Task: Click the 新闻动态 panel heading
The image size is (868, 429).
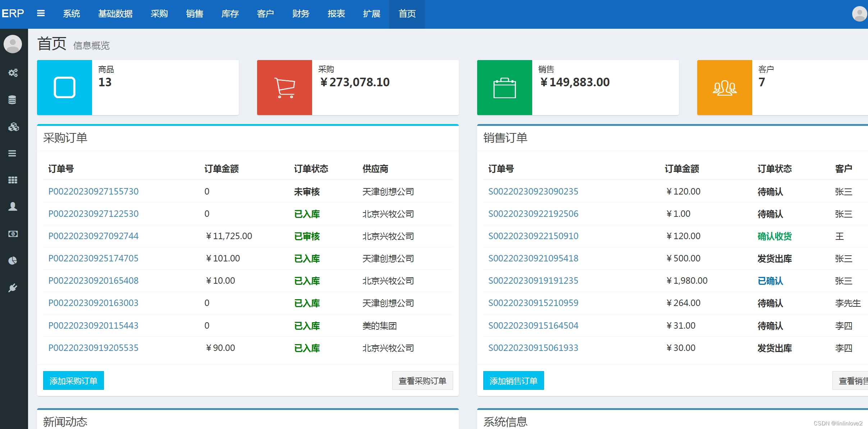Action: (x=65, y=421)
